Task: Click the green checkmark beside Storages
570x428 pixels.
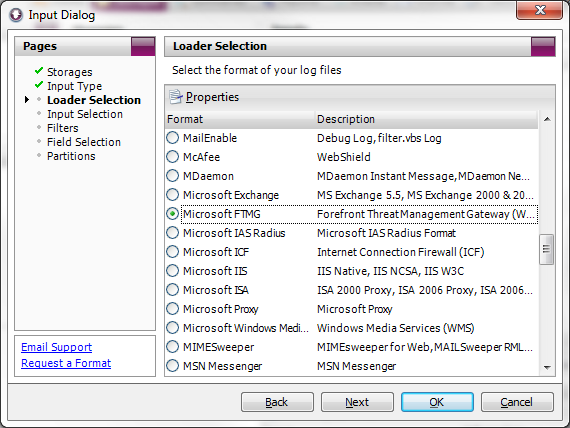Action: [39, 71]
